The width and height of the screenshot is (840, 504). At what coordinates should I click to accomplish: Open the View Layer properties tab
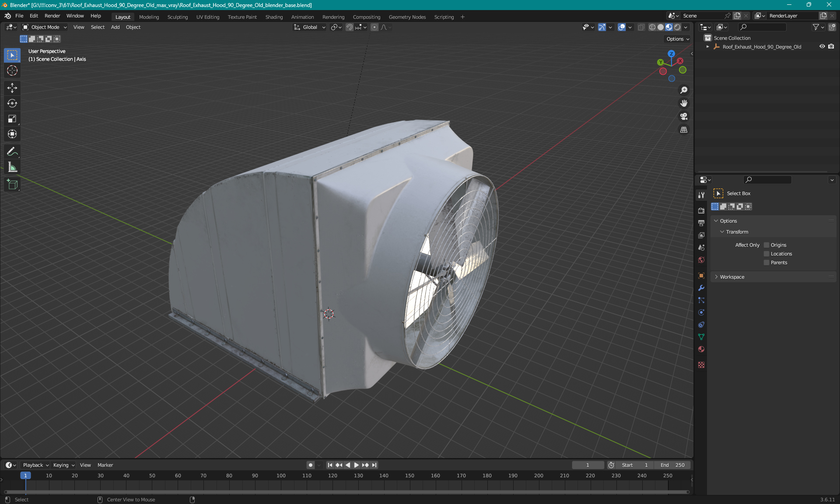point(701,235)
